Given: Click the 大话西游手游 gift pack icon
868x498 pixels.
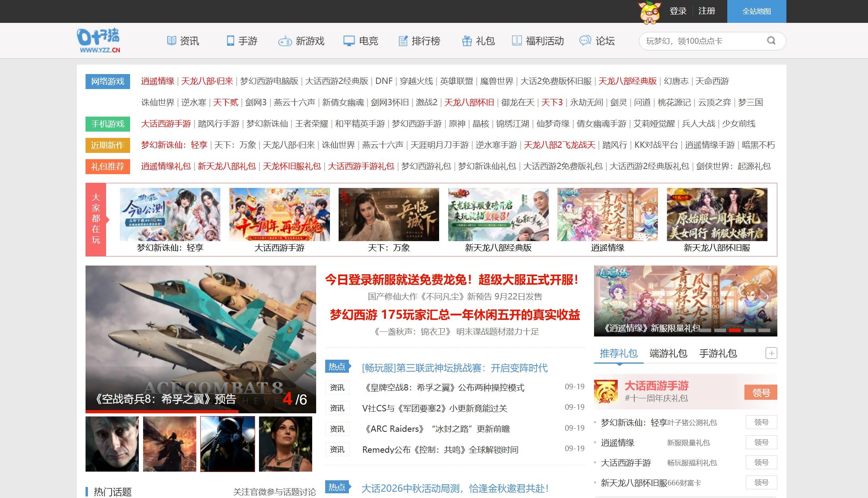Looking at the screenshot, I should pos(606,391).
